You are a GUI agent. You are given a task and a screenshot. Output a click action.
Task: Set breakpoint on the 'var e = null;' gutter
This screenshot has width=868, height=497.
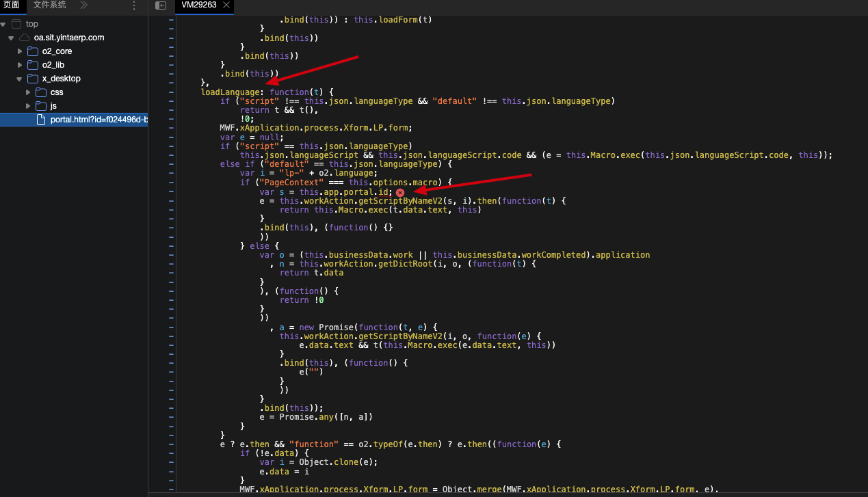tap(172, 137)
